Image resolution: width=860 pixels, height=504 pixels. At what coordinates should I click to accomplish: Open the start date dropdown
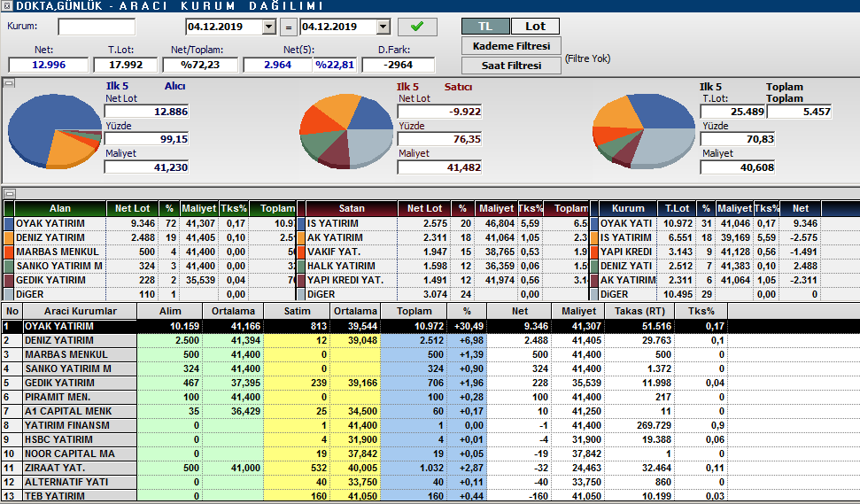tap(268, 27)
